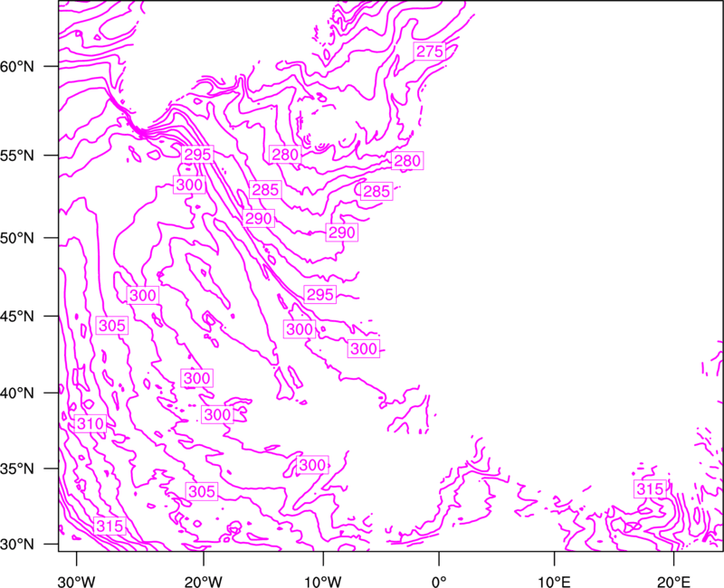This screenshot has height=588, width=724.
Task: Click the 20°E longitude axis label
Action: pyautogui.click(x=673, y=582)
